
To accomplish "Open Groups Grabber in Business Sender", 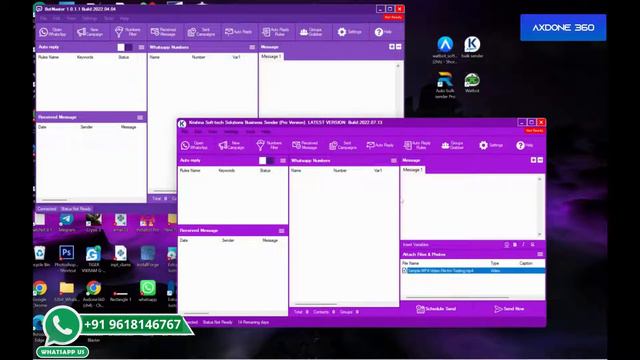I will pyautogui.click(x=453, y=145).
